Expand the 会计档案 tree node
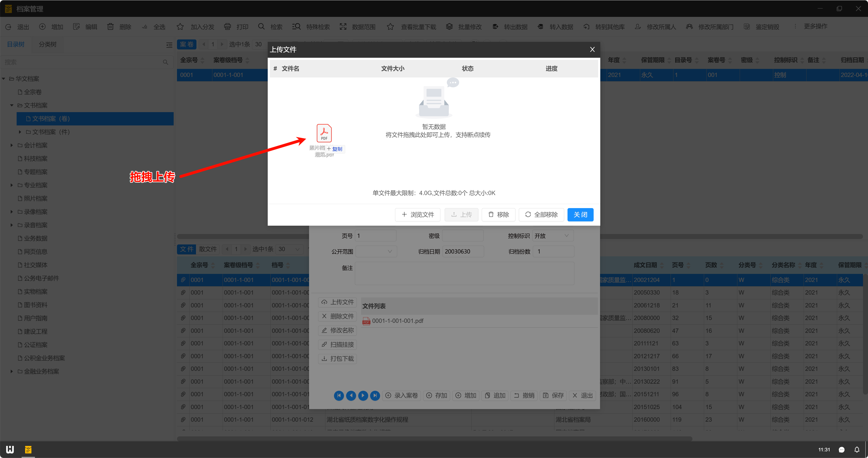 12,145
